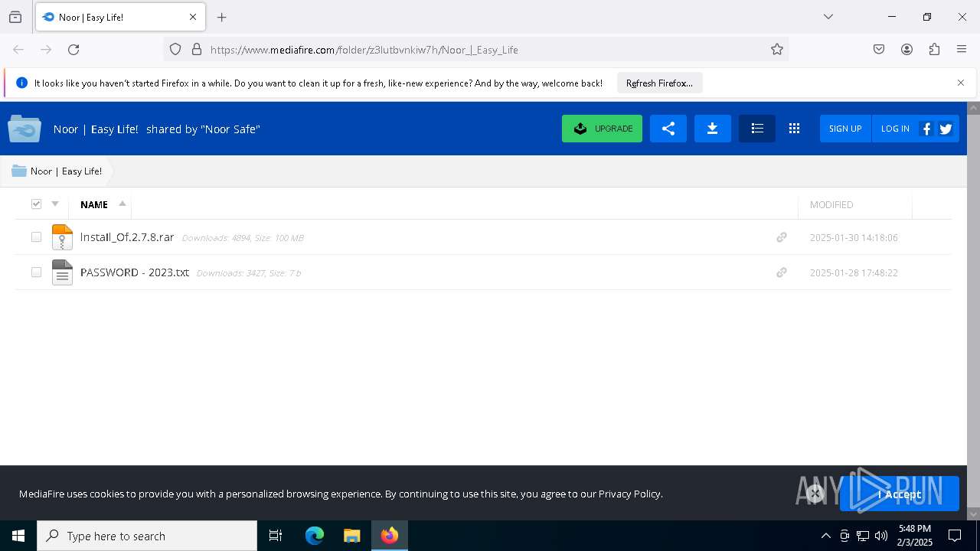
Task: Open the PASSWORD - 2023.txt file link
Action: click(x=135, y=272)
